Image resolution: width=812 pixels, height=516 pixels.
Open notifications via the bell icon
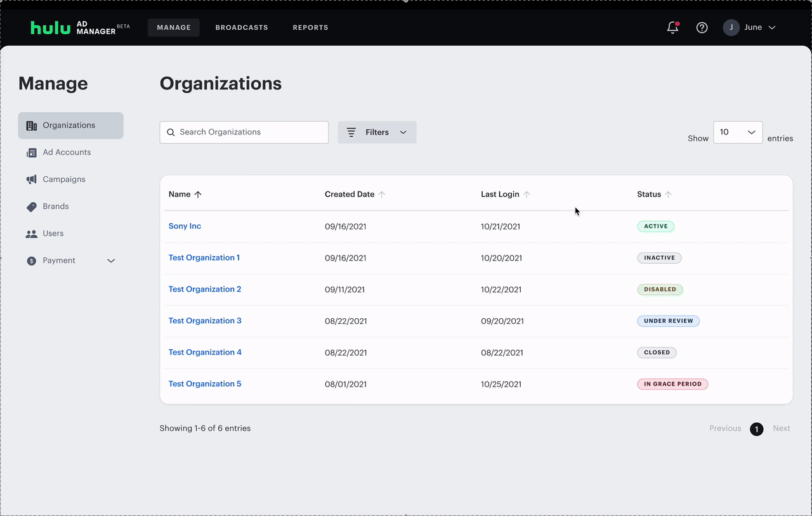pos(672,28)
